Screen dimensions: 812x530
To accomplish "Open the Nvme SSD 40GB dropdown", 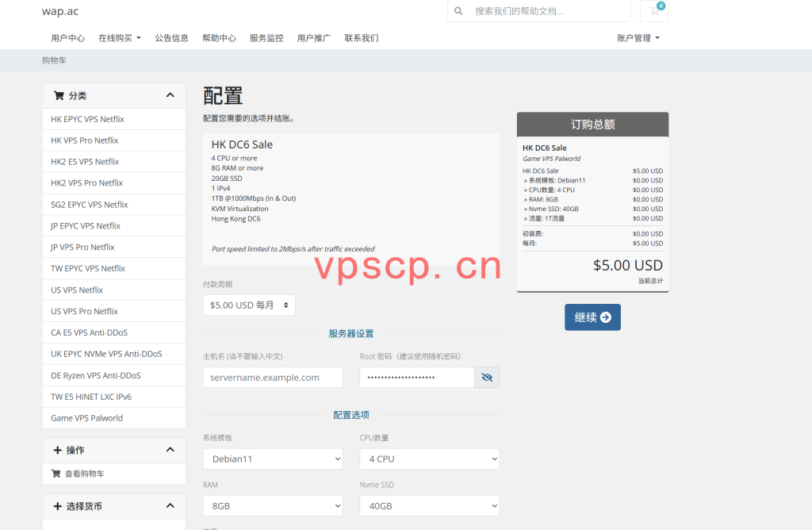I will (x=429, y=506).
